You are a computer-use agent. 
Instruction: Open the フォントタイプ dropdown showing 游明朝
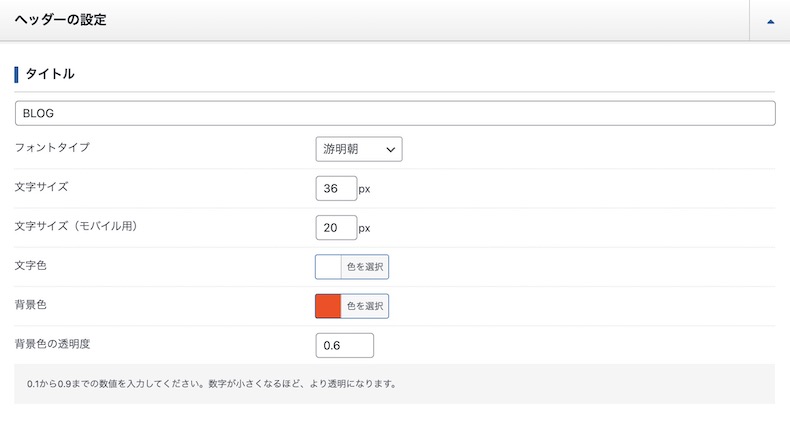[359, 149]
